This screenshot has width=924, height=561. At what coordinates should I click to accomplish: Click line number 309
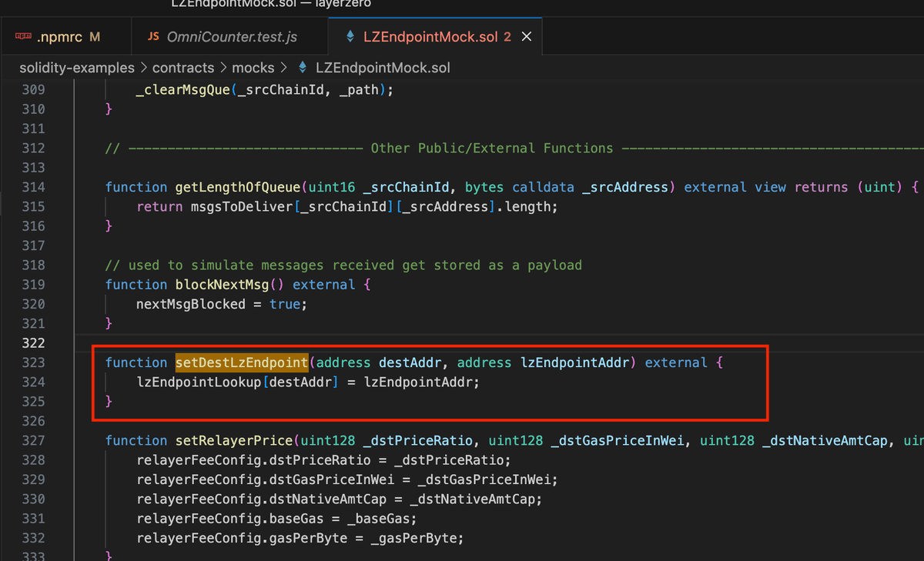click(33, 89)
